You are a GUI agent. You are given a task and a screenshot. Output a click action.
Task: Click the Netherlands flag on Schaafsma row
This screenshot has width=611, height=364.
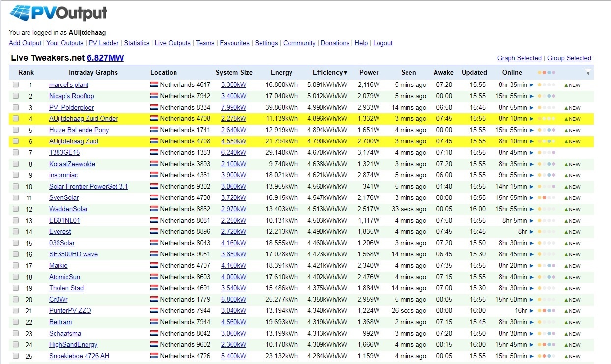pyautogui.click(x=154, y=334)
